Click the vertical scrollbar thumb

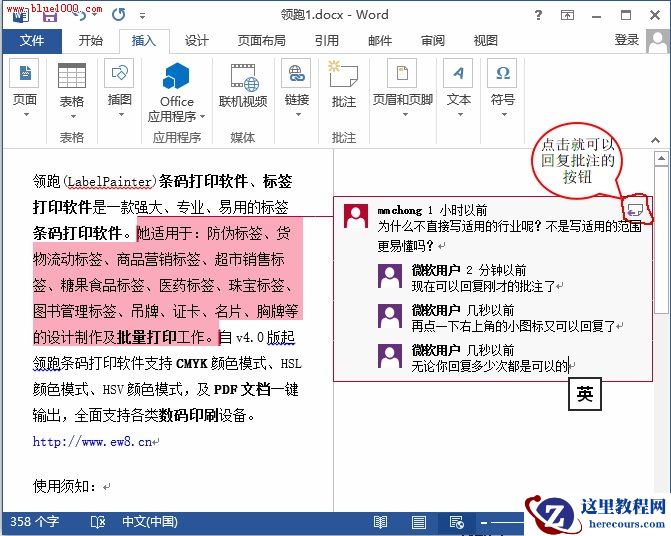pos(661,240)
